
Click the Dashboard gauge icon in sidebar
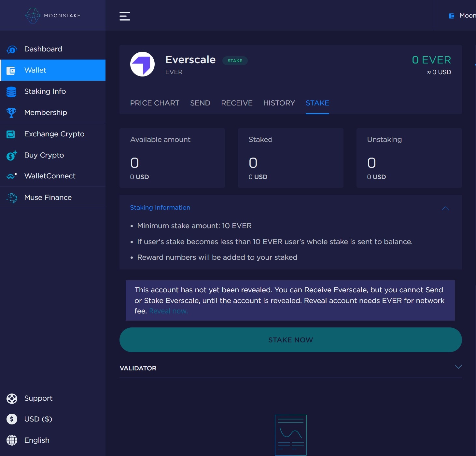pyautogui.click(x=12, y=49)
